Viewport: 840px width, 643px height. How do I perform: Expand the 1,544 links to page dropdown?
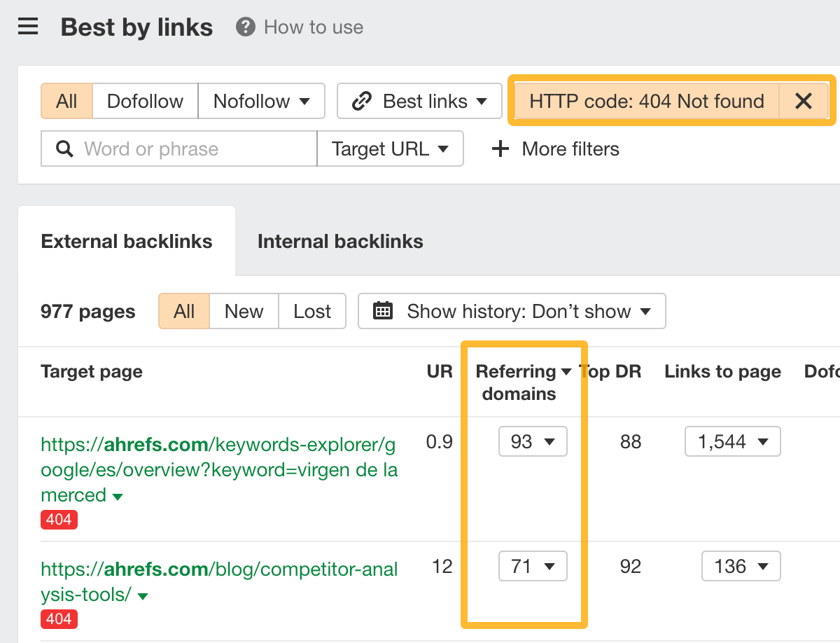(732, 441)
